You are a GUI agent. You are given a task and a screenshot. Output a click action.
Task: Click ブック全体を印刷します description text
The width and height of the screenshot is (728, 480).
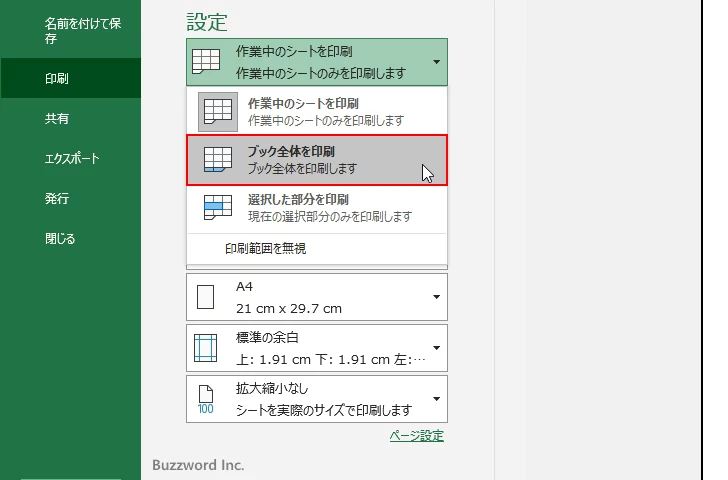pyautogui.click(x=302, y=168)
